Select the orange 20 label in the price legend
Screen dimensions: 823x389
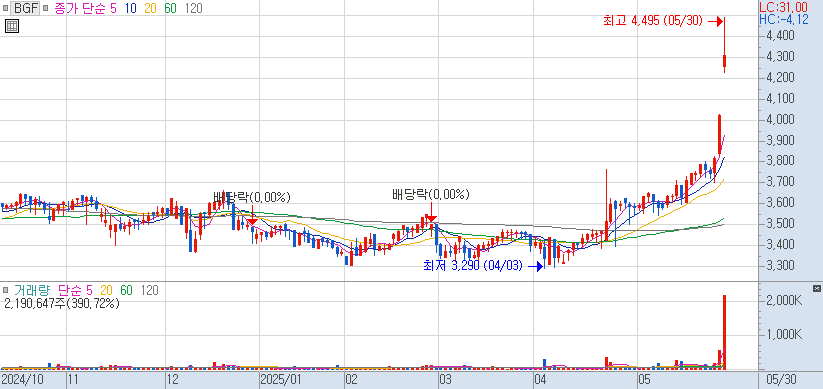tap(151, 8)
